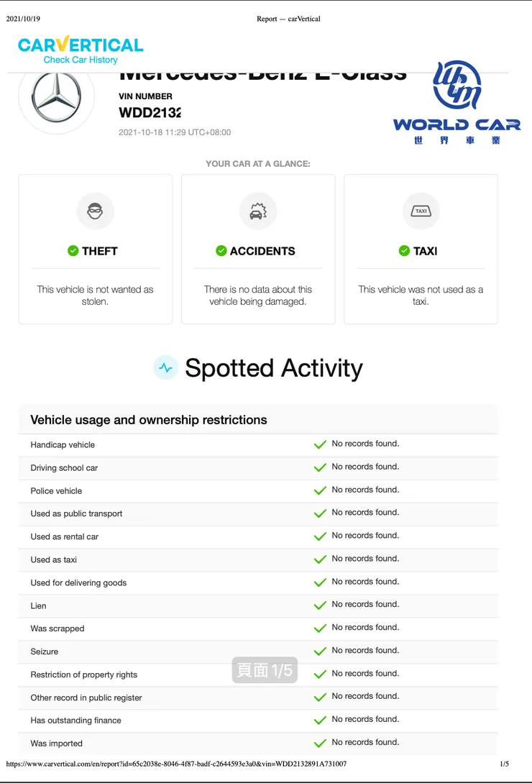
Task: Click the green check beside TAXI
Action: tap(404, 251)
